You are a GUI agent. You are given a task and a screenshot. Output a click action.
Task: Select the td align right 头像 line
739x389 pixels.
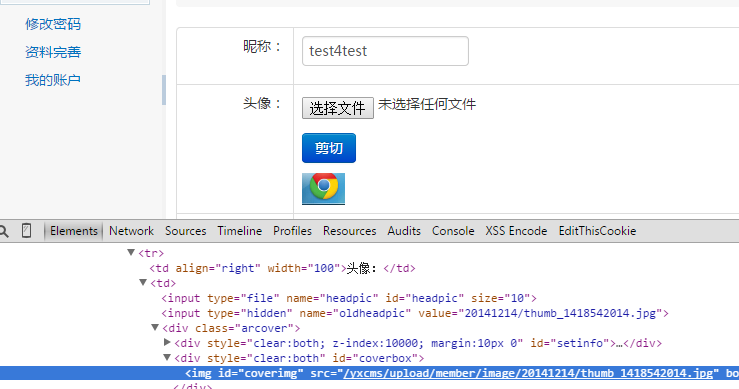tap(282, 268)
